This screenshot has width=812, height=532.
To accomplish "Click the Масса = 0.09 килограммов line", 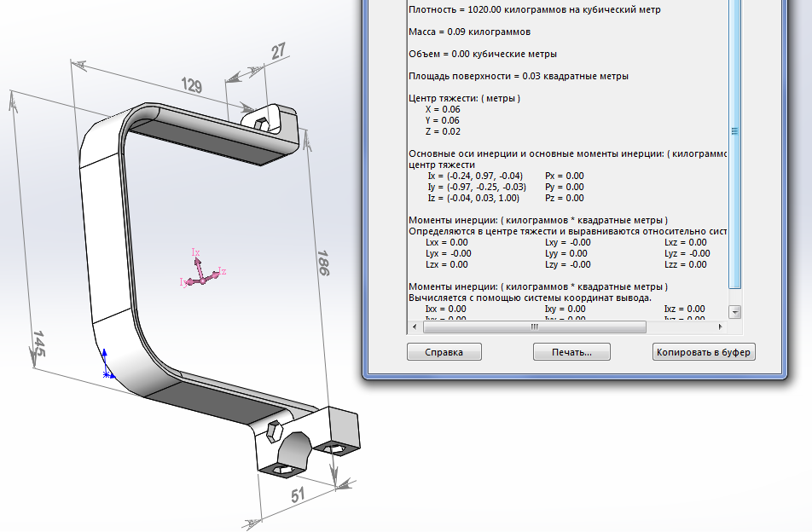I will point(470,32).
